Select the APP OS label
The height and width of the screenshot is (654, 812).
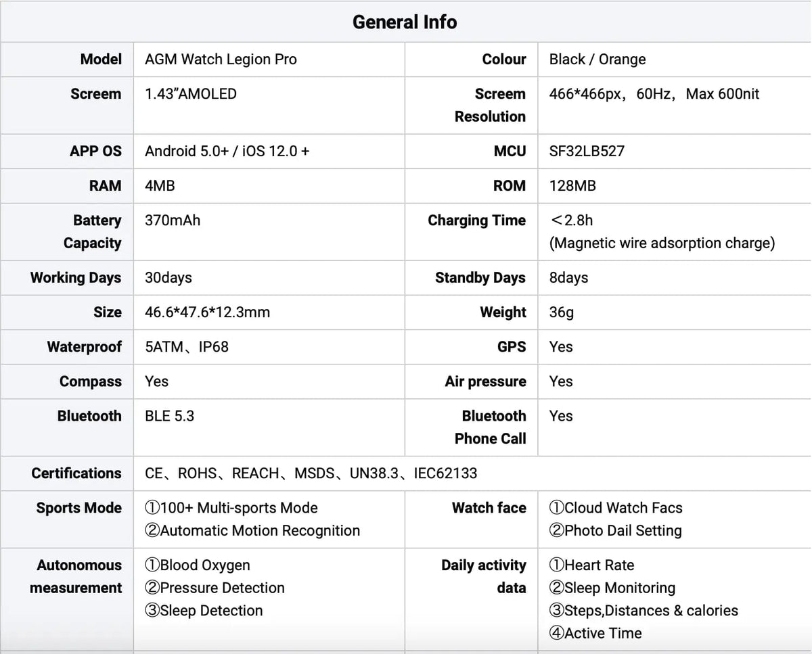tap(96, 151)
